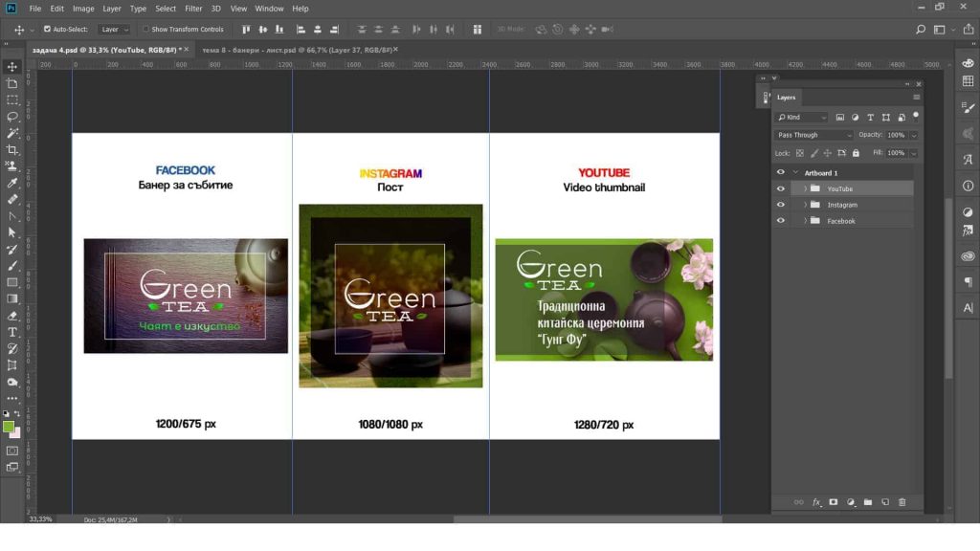The height and width of the screenshot is (551, 980).
Task: Click the background pink color swatch
Action: (17, 433)
